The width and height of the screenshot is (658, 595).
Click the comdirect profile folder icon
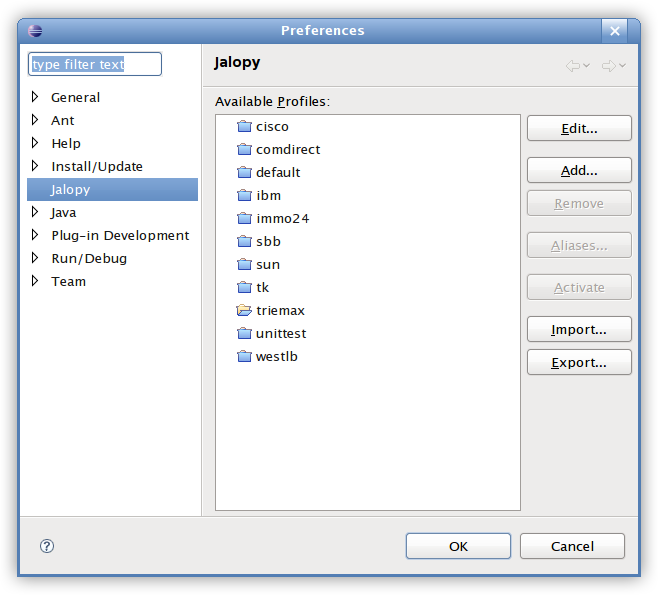[x=244, y=149]
